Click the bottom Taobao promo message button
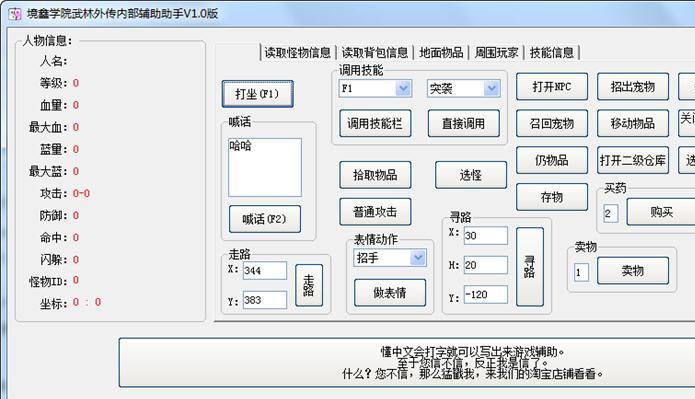This screenshot has width=695, height=399. (x=407, y=363)
